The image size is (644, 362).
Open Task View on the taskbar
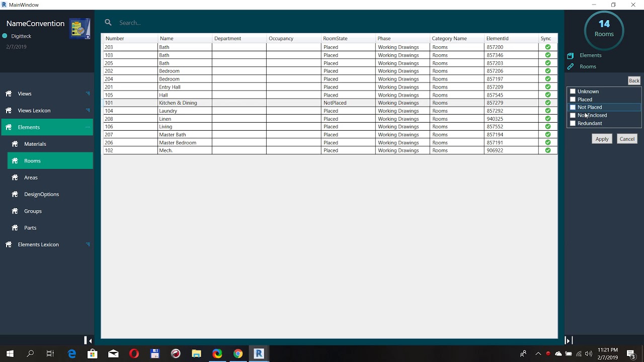(x=50, y=354)
